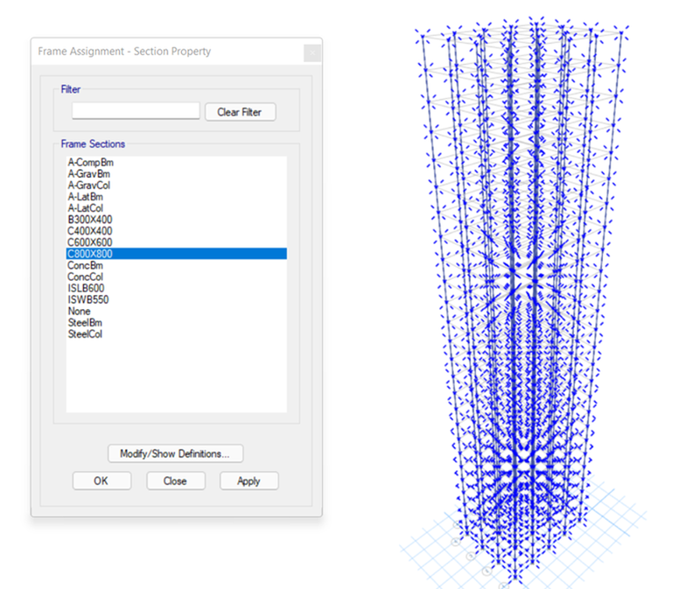Select SteelBm frame section
This screenshot has width=700, height=589.
(x=177, y=322)
